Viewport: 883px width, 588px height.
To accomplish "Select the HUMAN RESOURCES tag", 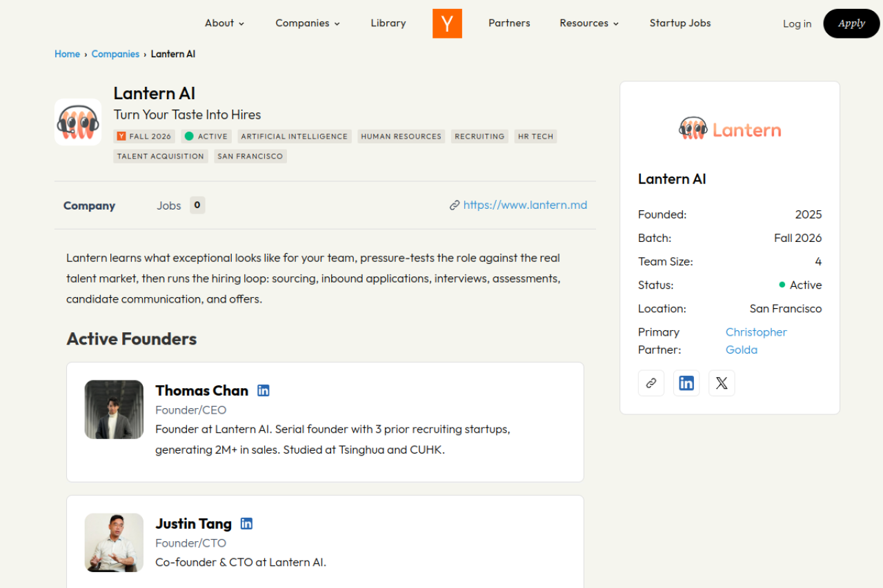I will tap(401, 136).
